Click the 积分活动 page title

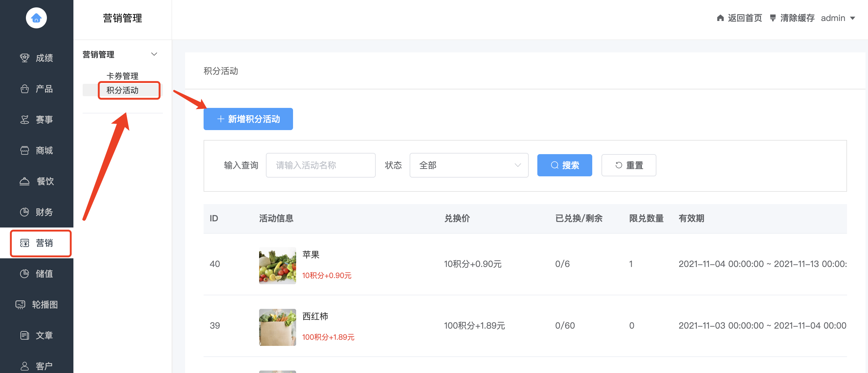coord(221,71)
